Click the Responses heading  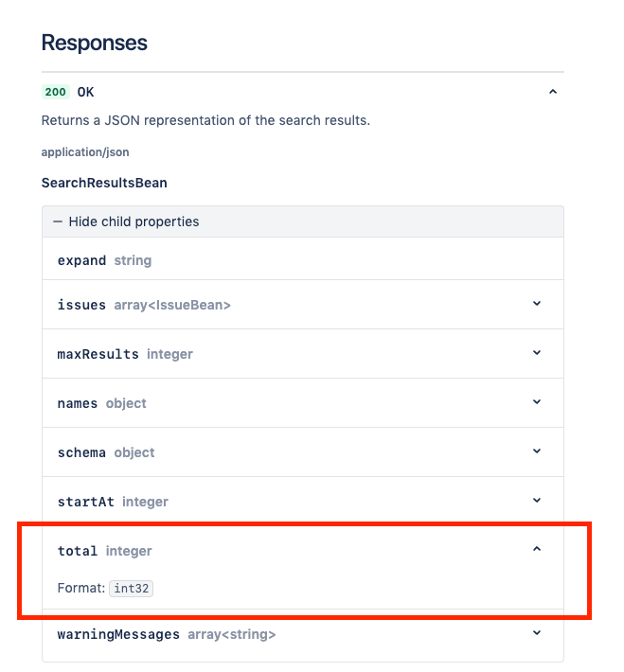pos(95,43)
